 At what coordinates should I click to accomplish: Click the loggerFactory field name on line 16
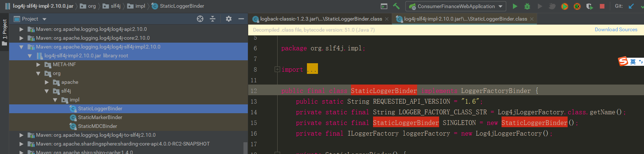click(426, 133)
